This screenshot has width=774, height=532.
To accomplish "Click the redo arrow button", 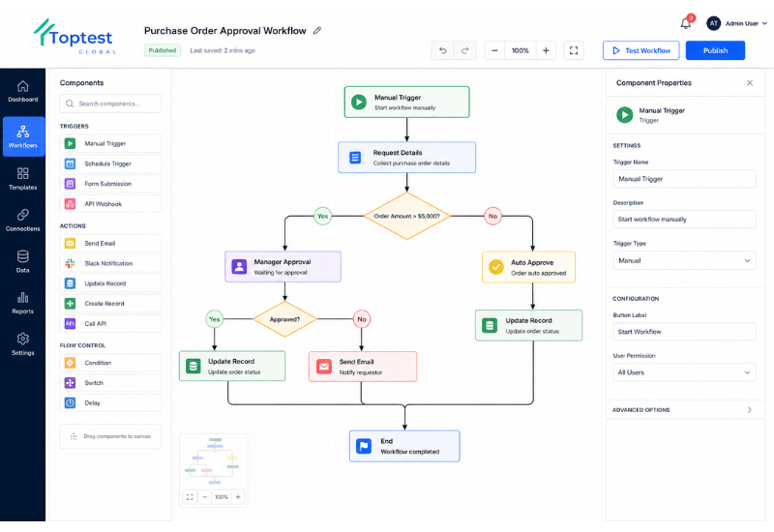I will [465, 50].
